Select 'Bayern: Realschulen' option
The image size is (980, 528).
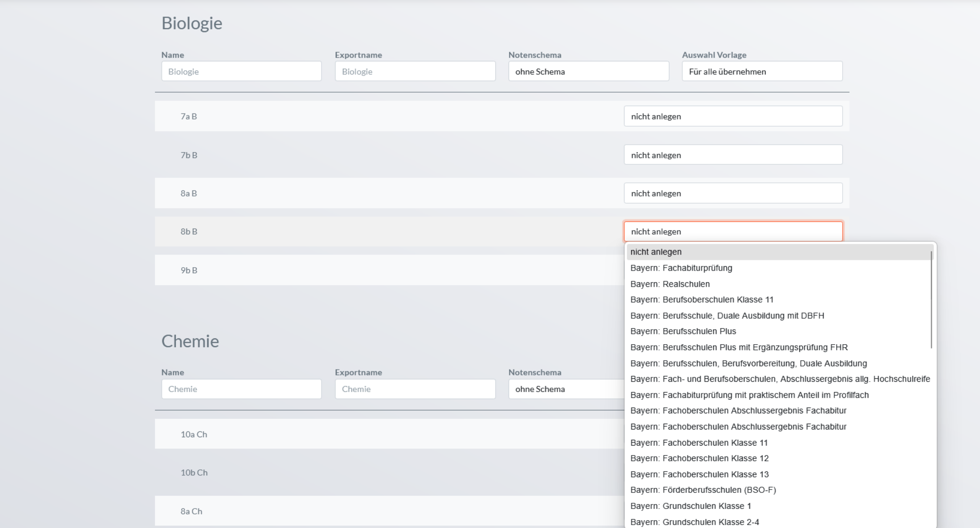point(670,284)
